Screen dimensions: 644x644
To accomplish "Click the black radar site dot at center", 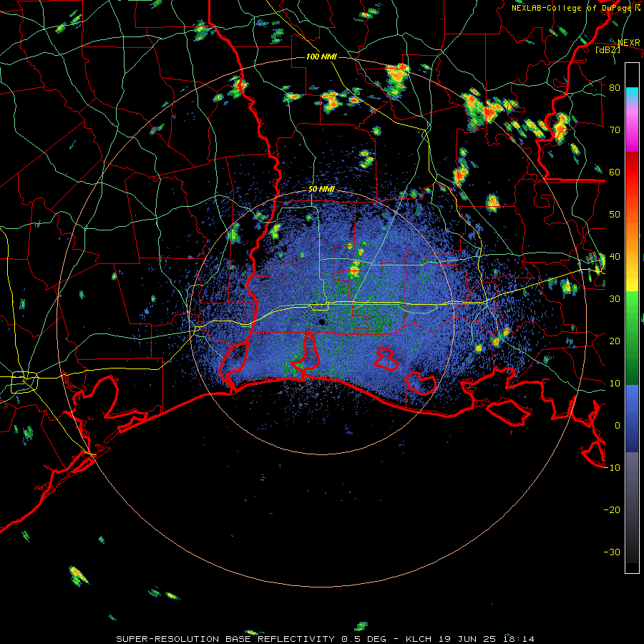I will pos(322,322).
